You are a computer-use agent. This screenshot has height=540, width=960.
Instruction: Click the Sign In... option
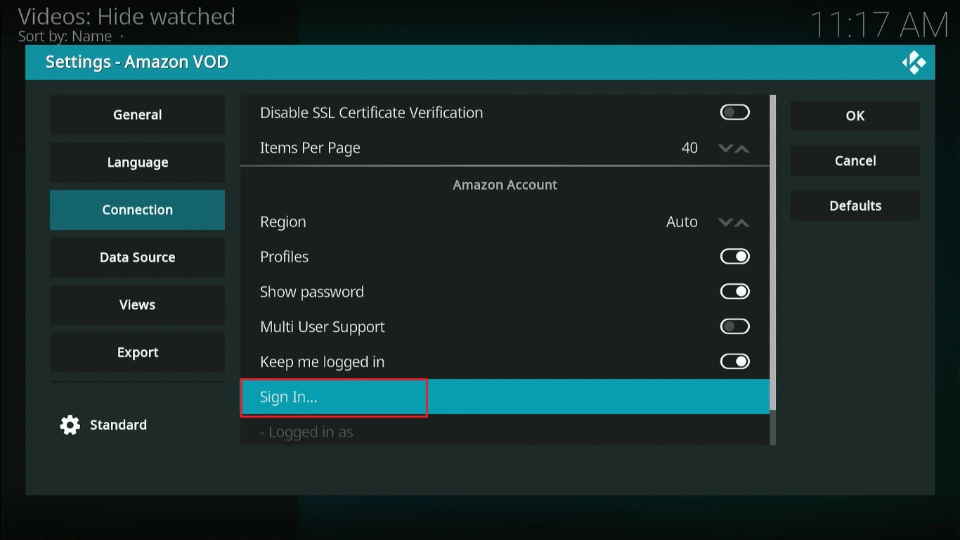point(504,397)
